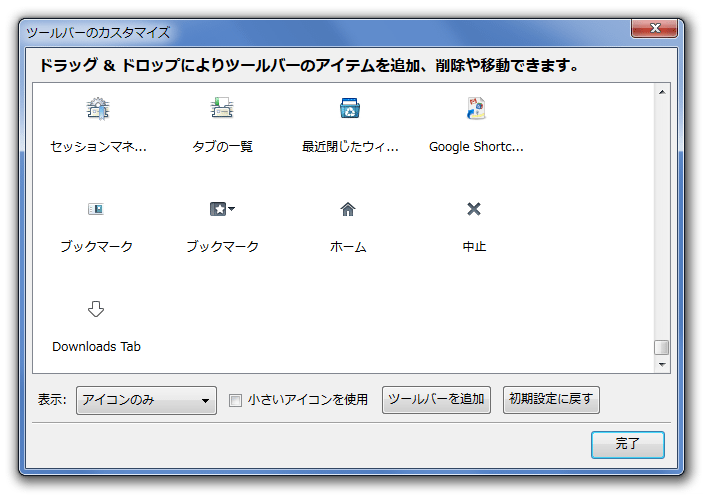
Task: Select the bookmark sidebar panel icon
Action: pos(96,209)
